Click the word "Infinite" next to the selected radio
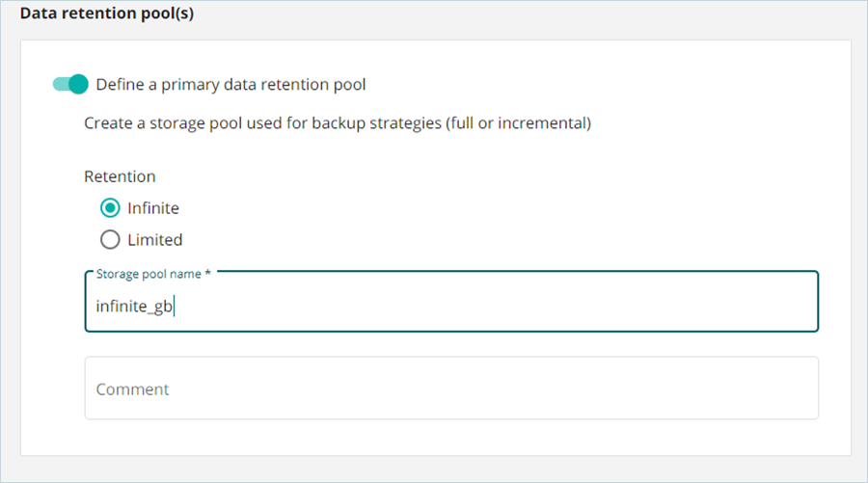 point(153,207)
